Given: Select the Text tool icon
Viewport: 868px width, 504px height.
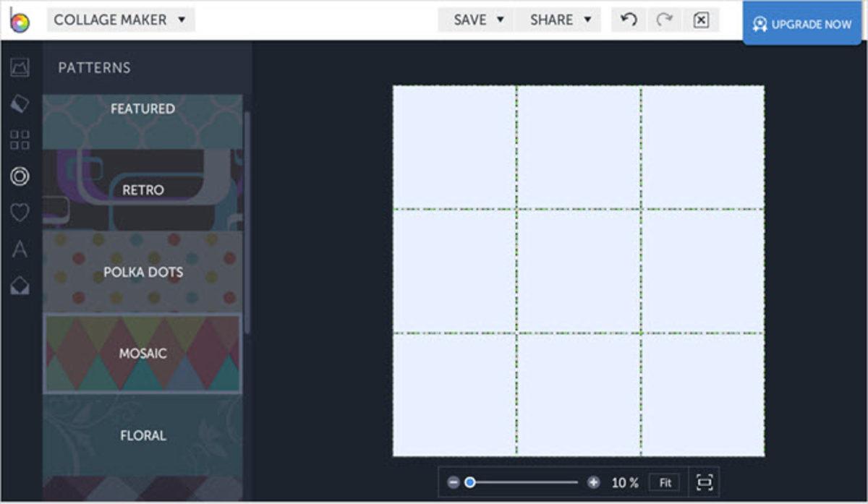Looking at the screenshot, I should [20, 249].
